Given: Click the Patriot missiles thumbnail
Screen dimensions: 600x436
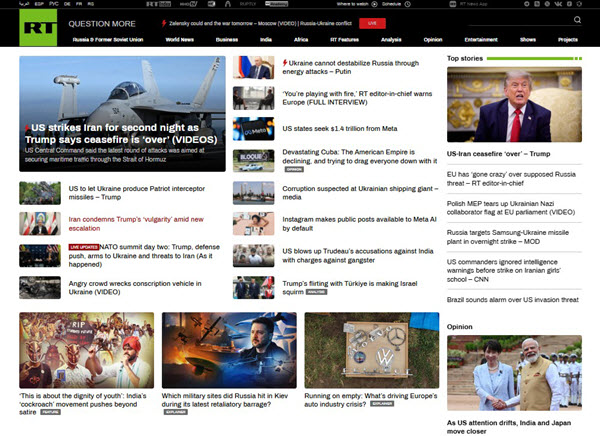Looking at the screenshot, I should (x=40, y=193).
